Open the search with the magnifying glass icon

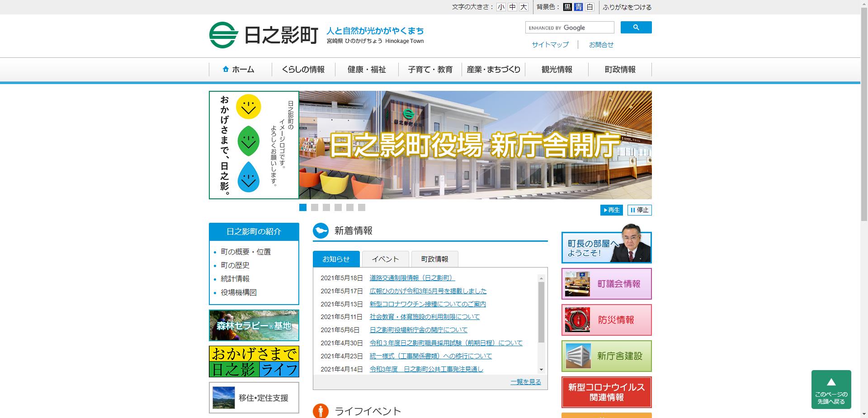tap(636, 27)
